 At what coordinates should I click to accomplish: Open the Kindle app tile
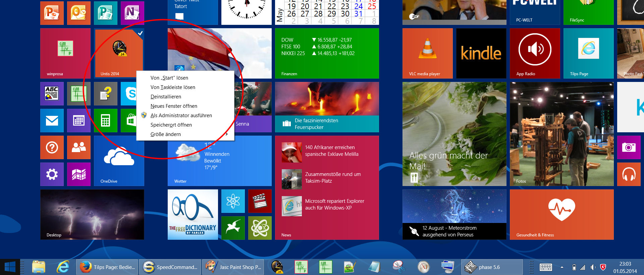click(x=481, y=53)
